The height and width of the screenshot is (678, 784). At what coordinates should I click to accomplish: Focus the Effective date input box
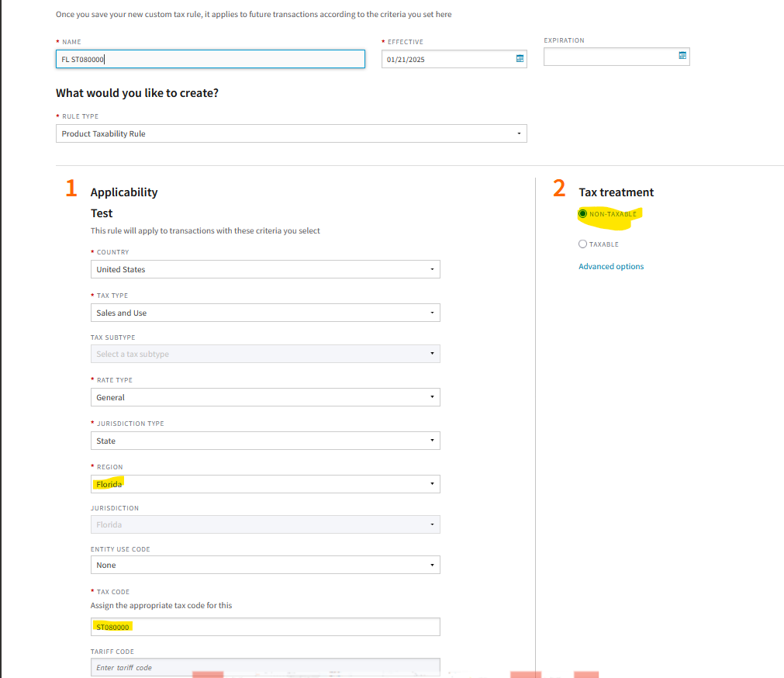click(446, 59)
